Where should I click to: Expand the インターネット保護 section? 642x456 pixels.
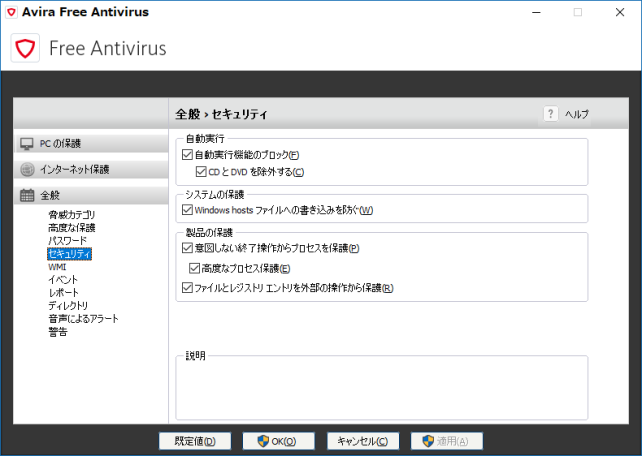(91, 169)
